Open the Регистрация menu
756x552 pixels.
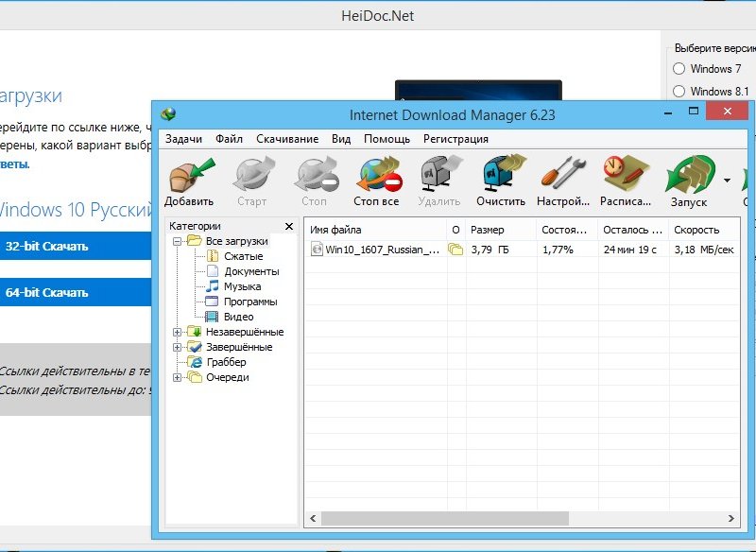[455, 139]
